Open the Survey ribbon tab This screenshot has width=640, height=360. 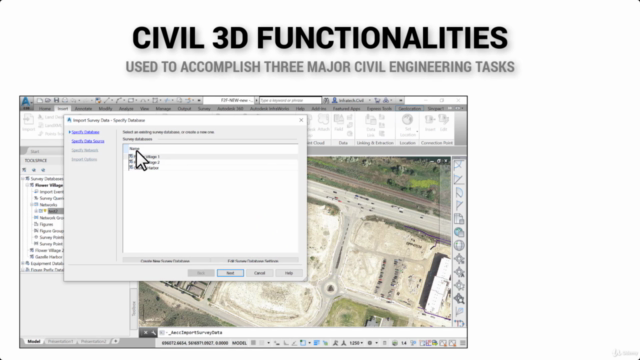pyautogui.click(x=204, y=109)
